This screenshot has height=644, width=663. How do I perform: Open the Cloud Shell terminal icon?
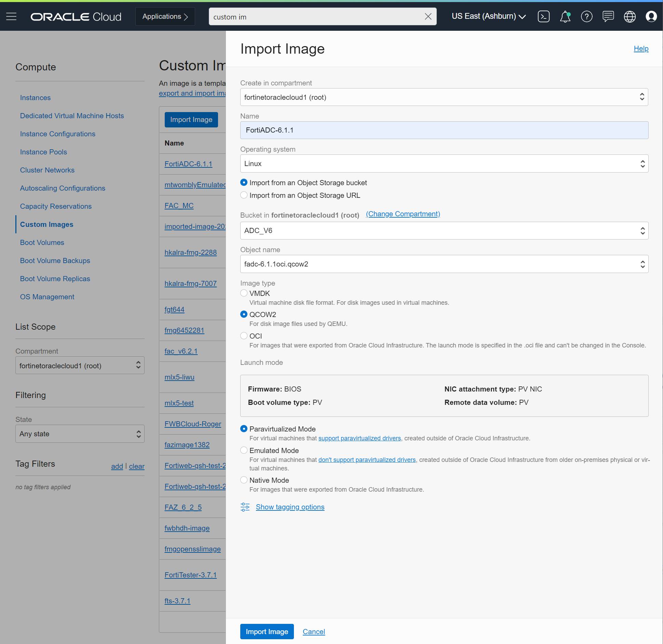(544, 16)
